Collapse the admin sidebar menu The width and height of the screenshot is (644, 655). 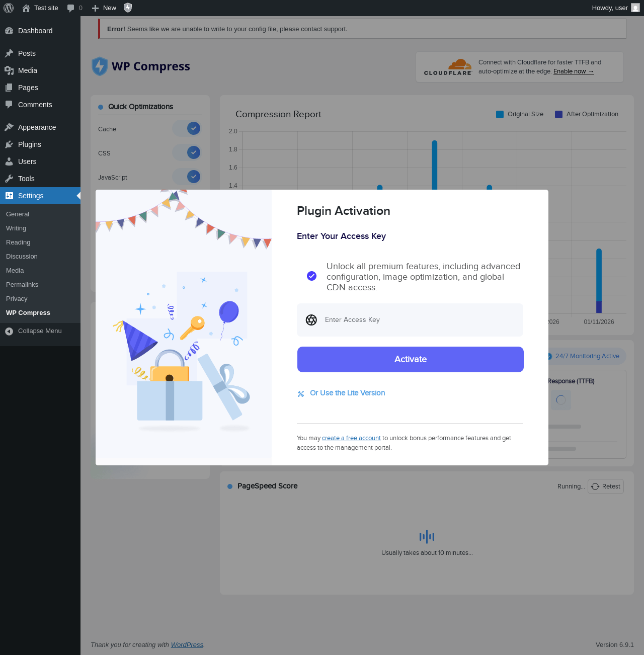[40, 331]
